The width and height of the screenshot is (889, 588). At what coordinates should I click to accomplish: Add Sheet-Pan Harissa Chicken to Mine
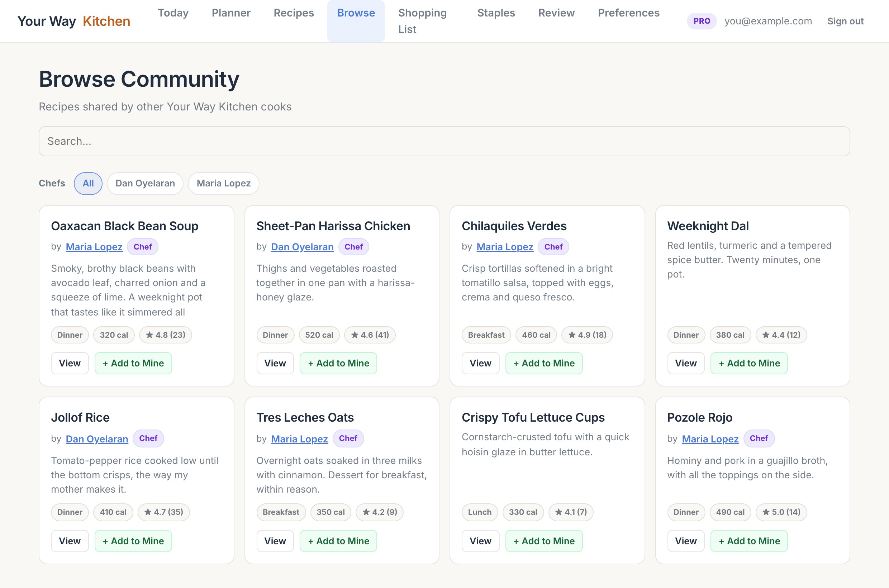[338, 363]
